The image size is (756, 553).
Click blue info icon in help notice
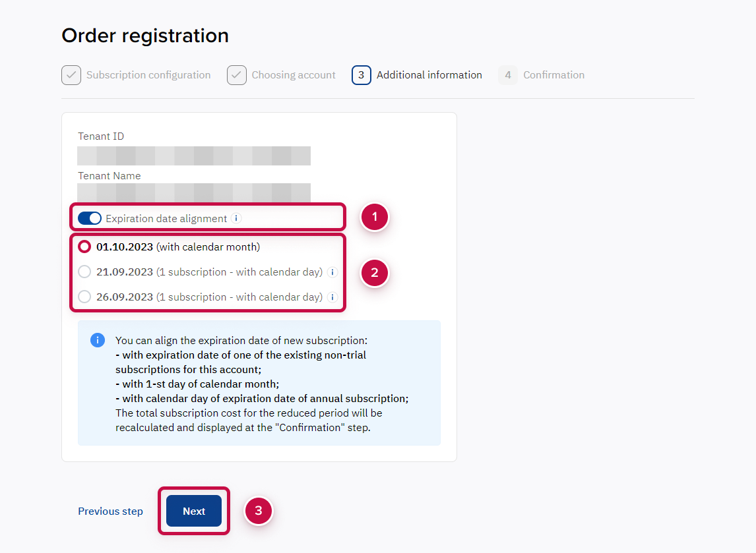coord(97,340)
